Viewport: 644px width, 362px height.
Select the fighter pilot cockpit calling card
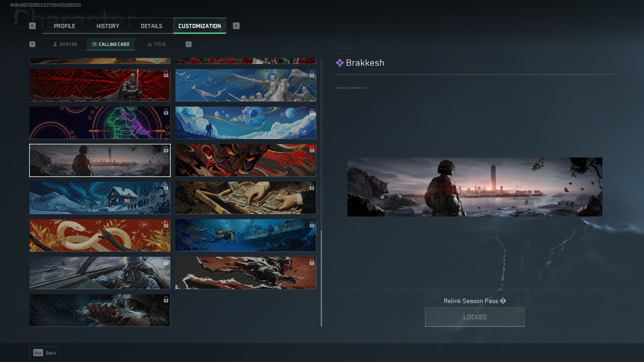click(x=100, y=273)
